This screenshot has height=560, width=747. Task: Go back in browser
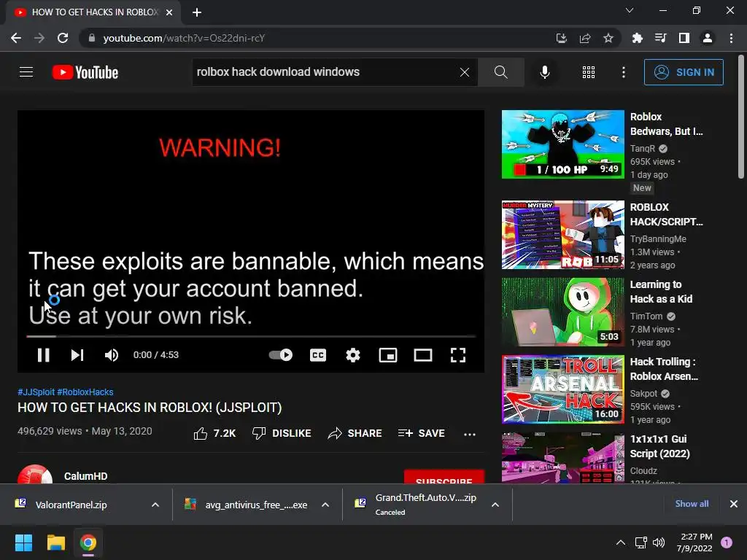16,38
